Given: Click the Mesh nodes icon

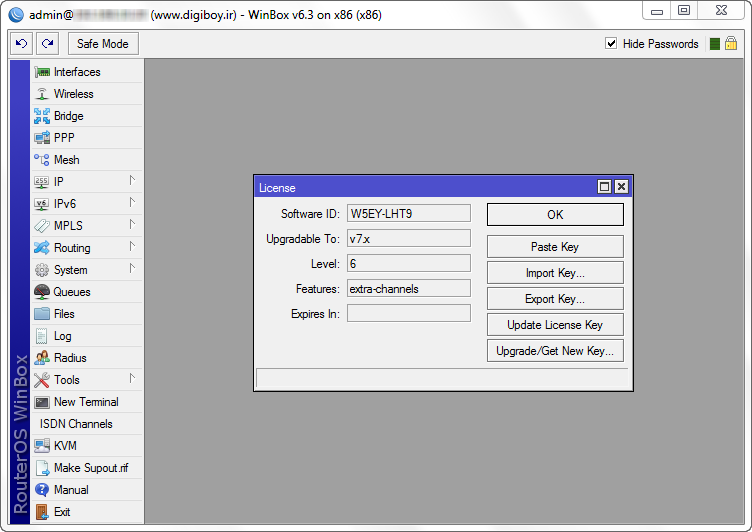Looking at the screenshot, I should coord(42,160).
